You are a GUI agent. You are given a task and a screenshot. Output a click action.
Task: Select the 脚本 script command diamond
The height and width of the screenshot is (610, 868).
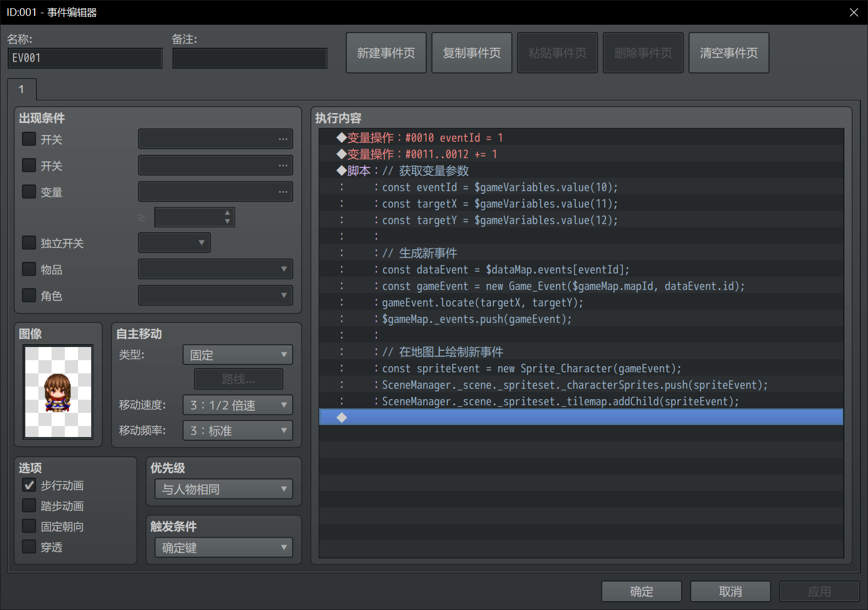point(342,170)
